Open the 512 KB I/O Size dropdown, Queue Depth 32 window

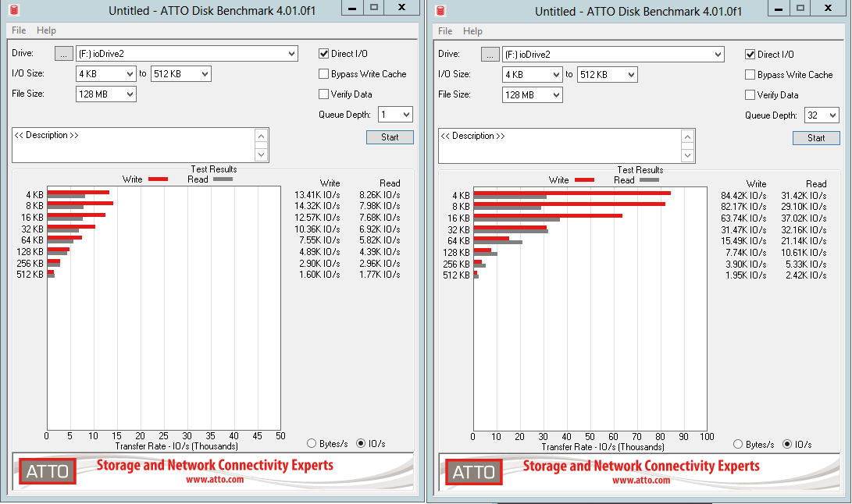point(632,74)
